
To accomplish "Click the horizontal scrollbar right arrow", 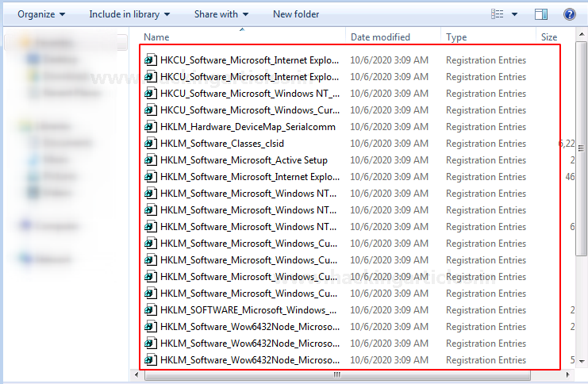I will [567, 374].
